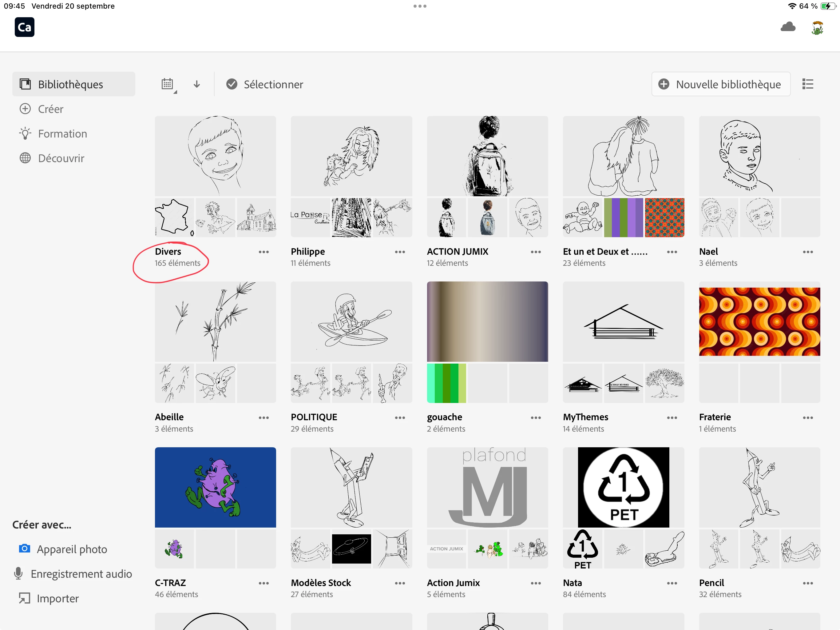Open the C-TRAZ library thumbnail

[x=215, y=487]
